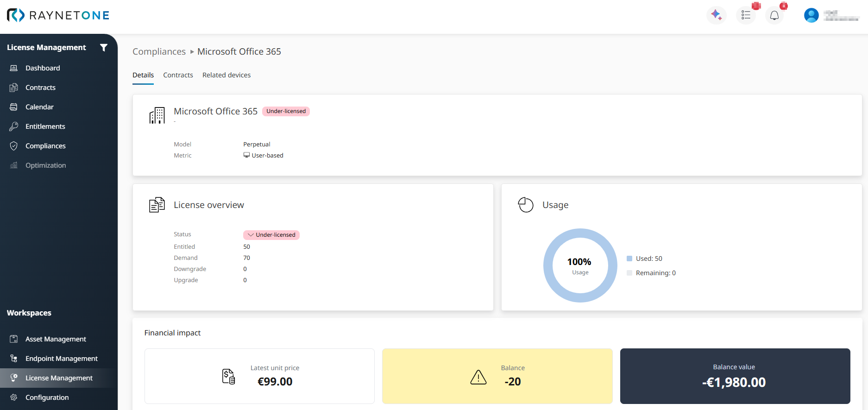Click the €99.00 unit price value
The height and width of the screenshot is (410, 868).
click(275, 382)
